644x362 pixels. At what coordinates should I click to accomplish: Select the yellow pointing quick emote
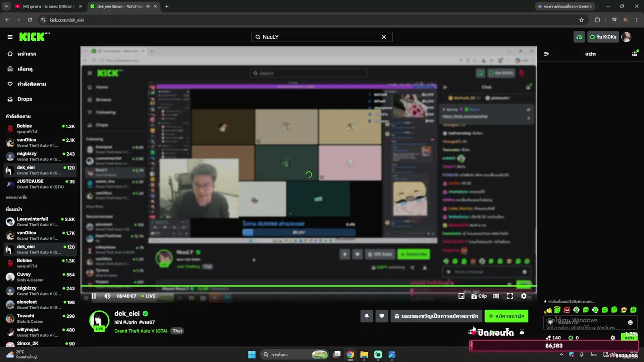pyautogui.click(x=548, y=310)
